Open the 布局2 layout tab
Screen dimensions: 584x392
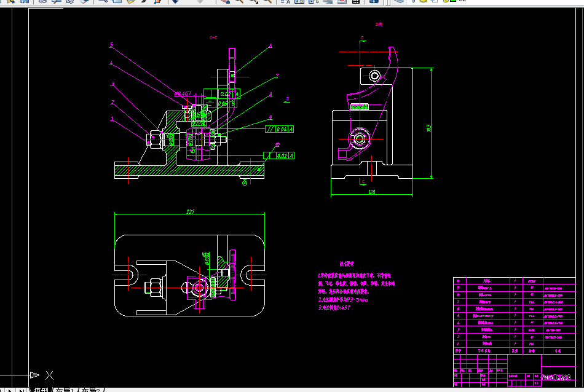pyautogui.click(x=90, y=390)
